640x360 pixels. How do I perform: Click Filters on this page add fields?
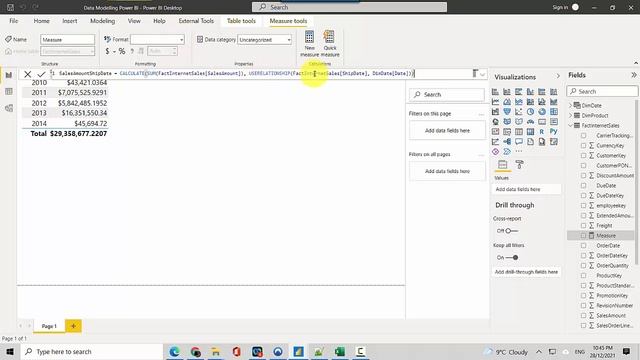click(447, 131)
